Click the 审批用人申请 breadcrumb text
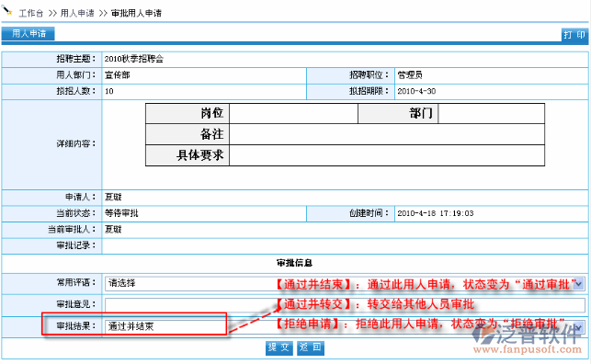The width and height of the screenshot is (591, 364). [x=136, y=13]
